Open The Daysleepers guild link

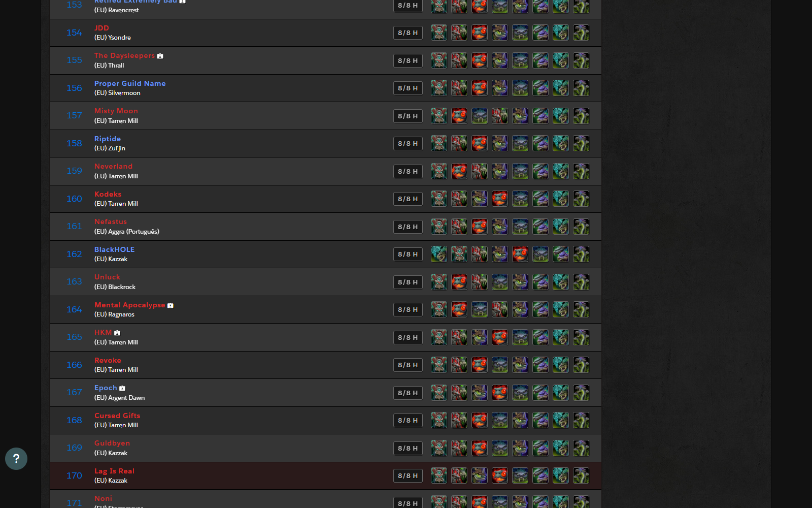click(124, 55)
